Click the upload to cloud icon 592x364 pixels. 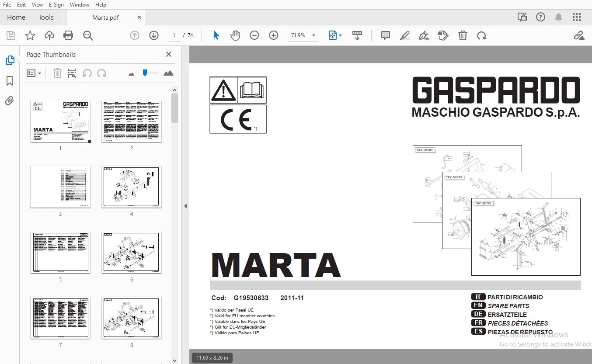49,35
